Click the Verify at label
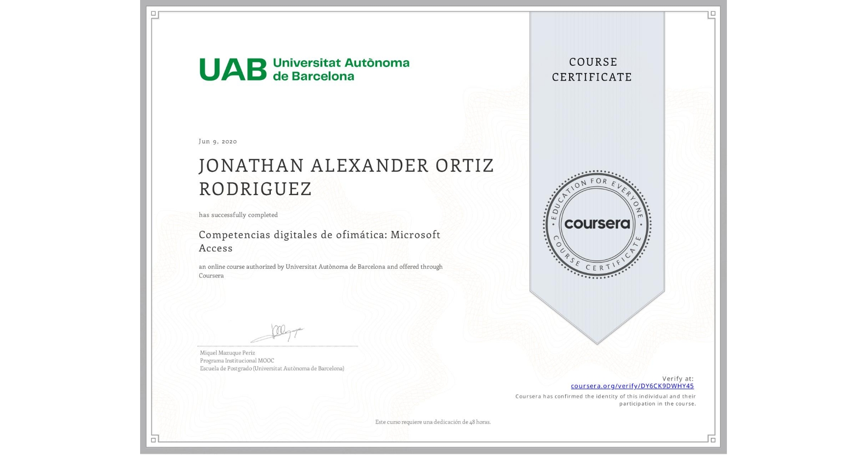 pyautogui.click(x=677, y=378)
